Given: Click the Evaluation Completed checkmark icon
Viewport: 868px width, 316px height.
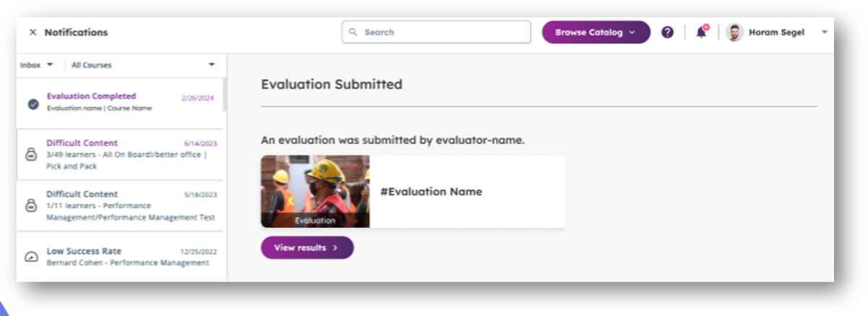Looking at the screenshot, I should pos(33,103).
